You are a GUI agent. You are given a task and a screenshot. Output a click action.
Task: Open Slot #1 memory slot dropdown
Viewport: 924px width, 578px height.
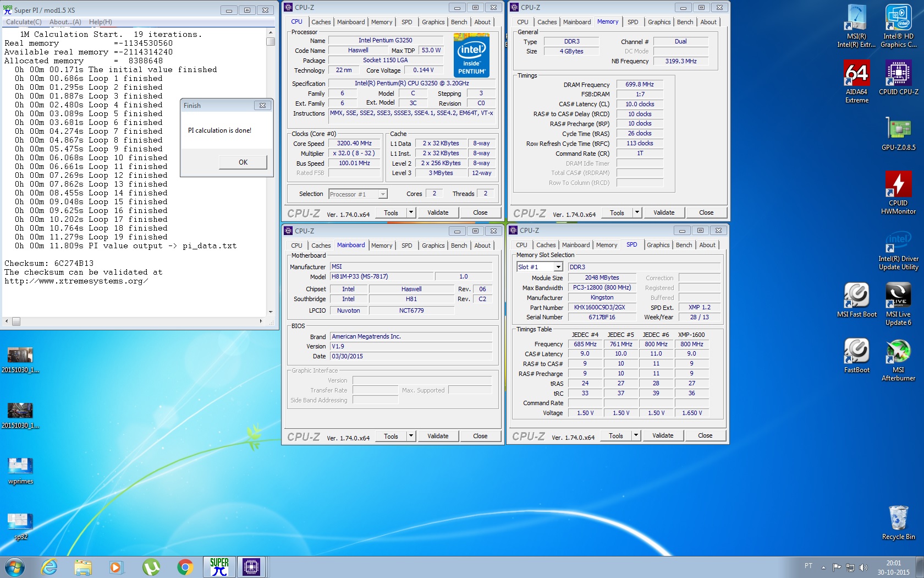click(558, 267)
